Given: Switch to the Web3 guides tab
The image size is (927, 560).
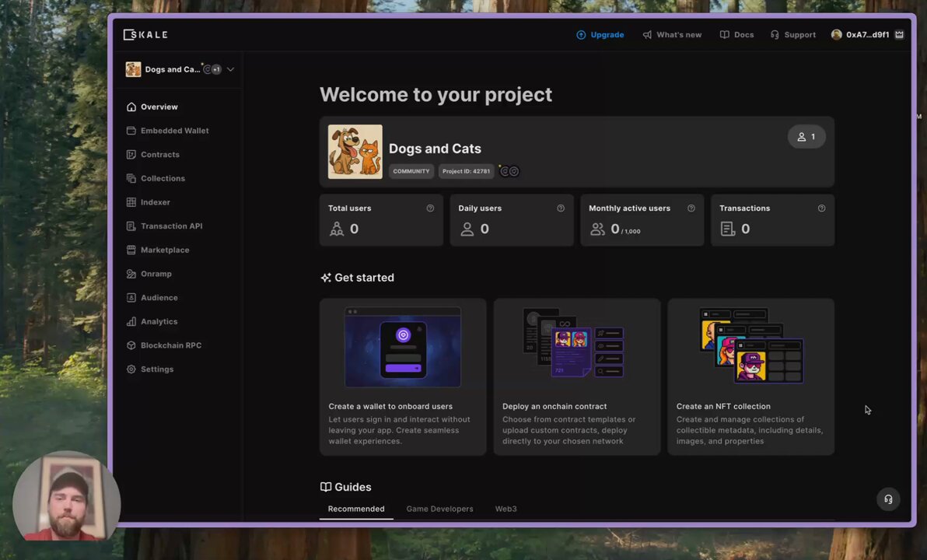Looking at the screenshot, I should [x=506, y=509].
